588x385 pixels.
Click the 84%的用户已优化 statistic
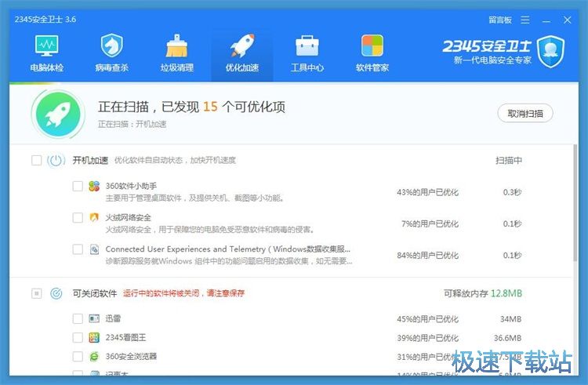coord(427,256)
